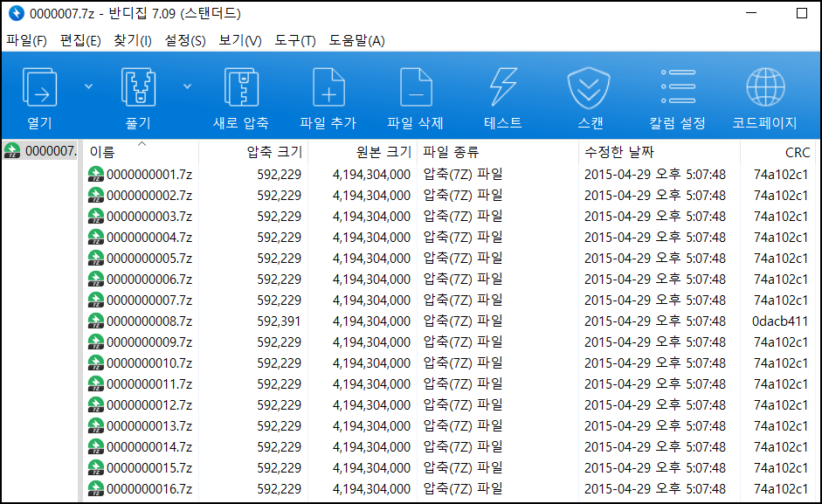The width and height of the screenshot is (822, 504).
Task: Sort by the 원본 크기 column header
Action: [x=363, y=152]
